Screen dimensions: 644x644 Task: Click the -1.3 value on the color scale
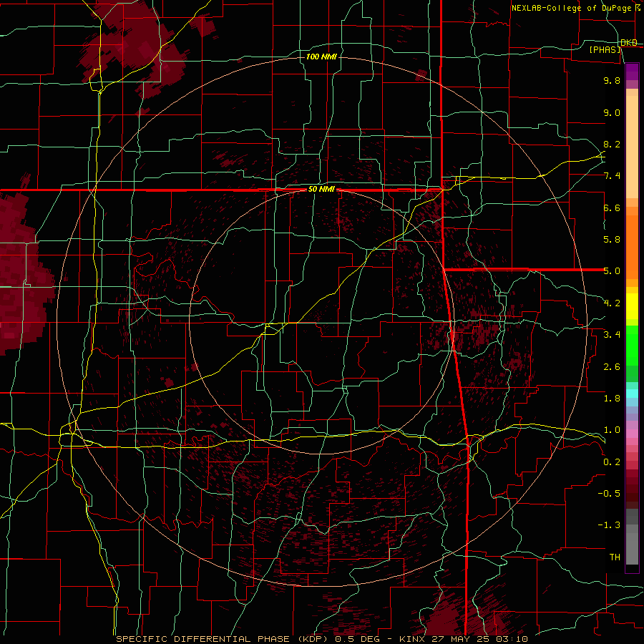point(609,525)
